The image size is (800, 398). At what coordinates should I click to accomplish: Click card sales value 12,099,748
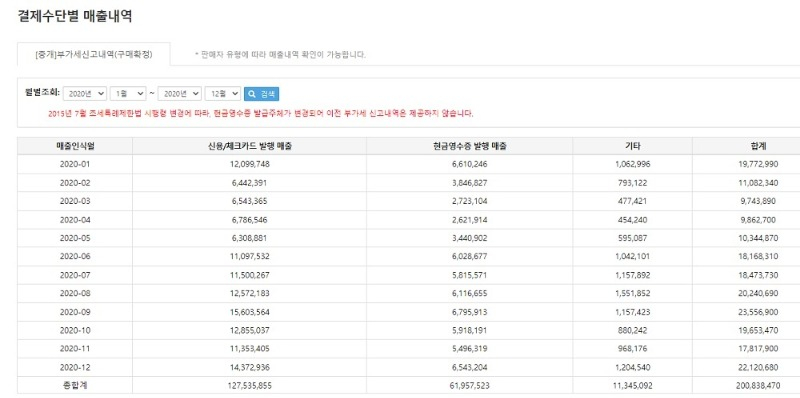(249, 164)
